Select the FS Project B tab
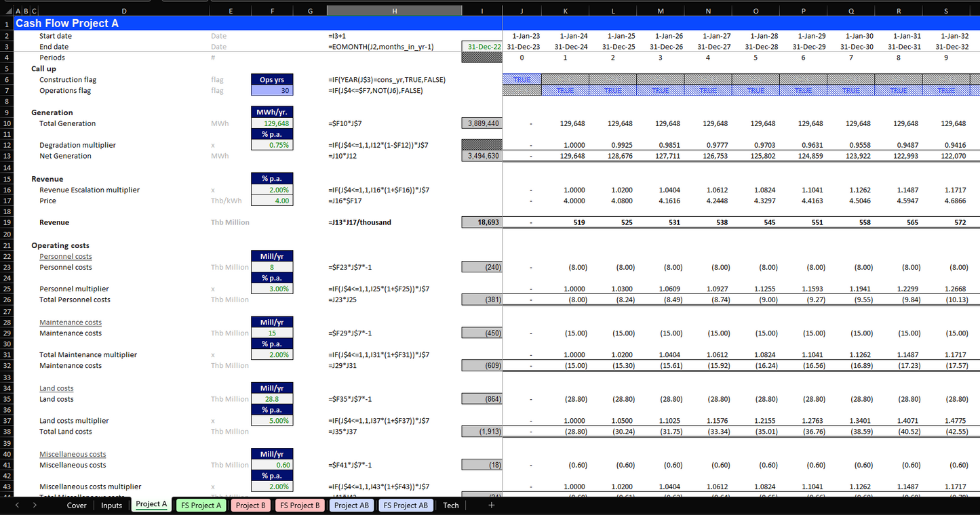Image resolution: width=980 pixels, height=515 pixels. tap(300, 506)
